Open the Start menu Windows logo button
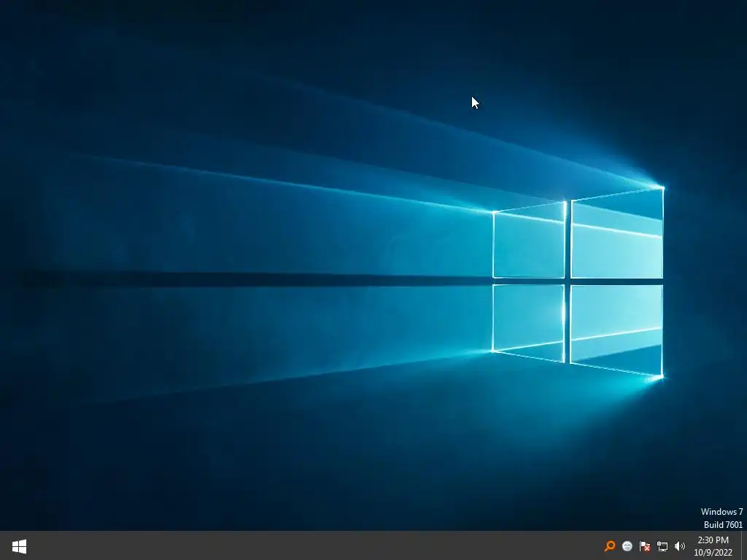This screenshot has height=560, width=747. [x=19, y=546]
